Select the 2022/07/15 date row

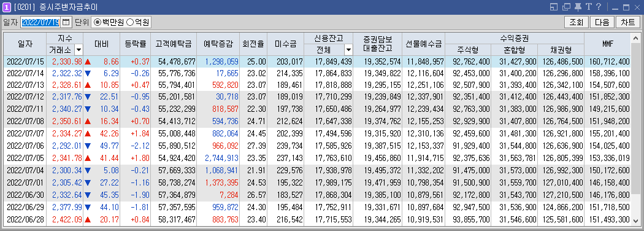[x=318, y=62]
